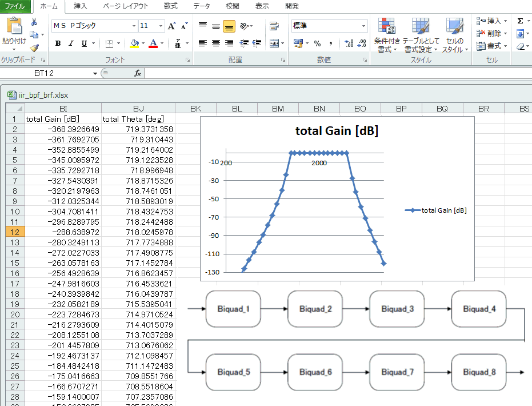Click Format 書式 cells button
This screenshot has width=532, height=406.
point(491,46)
